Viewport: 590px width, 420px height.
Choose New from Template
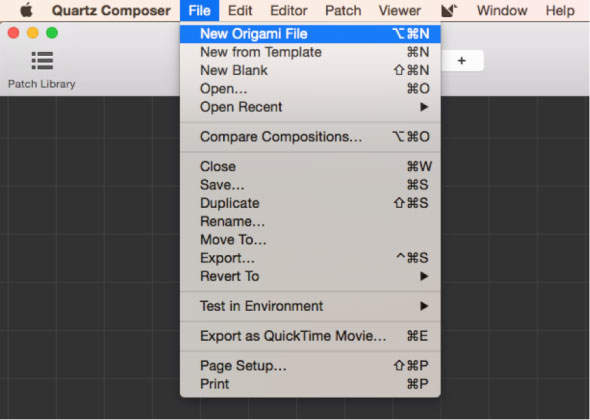(310, 52)
